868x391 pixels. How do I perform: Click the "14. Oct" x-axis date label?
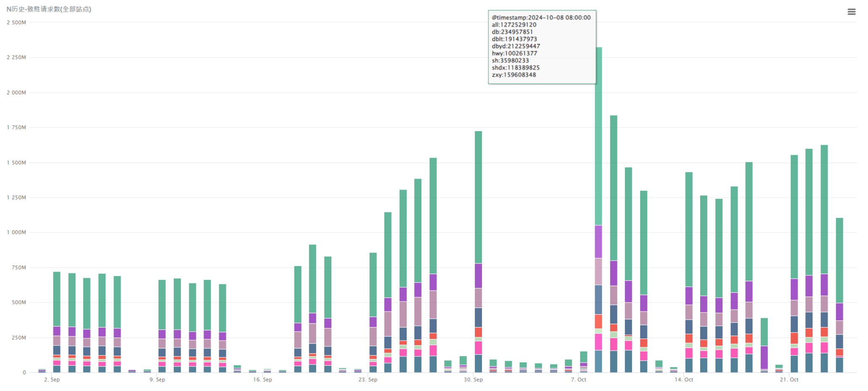(684, 380)
